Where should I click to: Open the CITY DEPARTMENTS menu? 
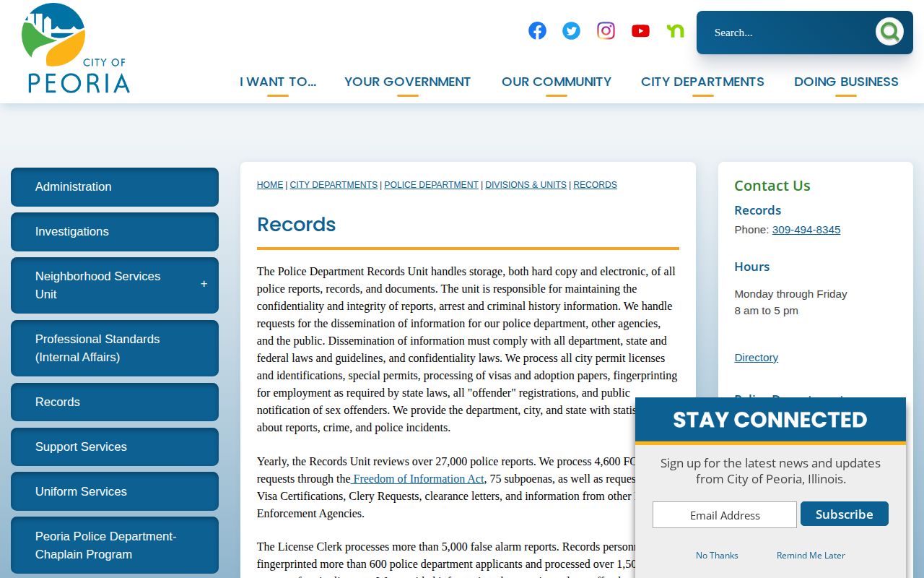(702, 82)
